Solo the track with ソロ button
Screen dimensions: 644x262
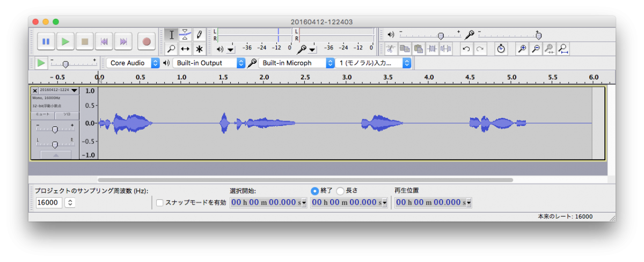click(67, 115)
